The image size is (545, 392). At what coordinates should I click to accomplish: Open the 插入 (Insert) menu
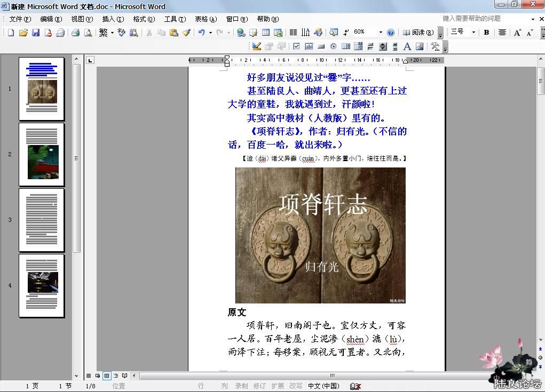click(113, 19)
